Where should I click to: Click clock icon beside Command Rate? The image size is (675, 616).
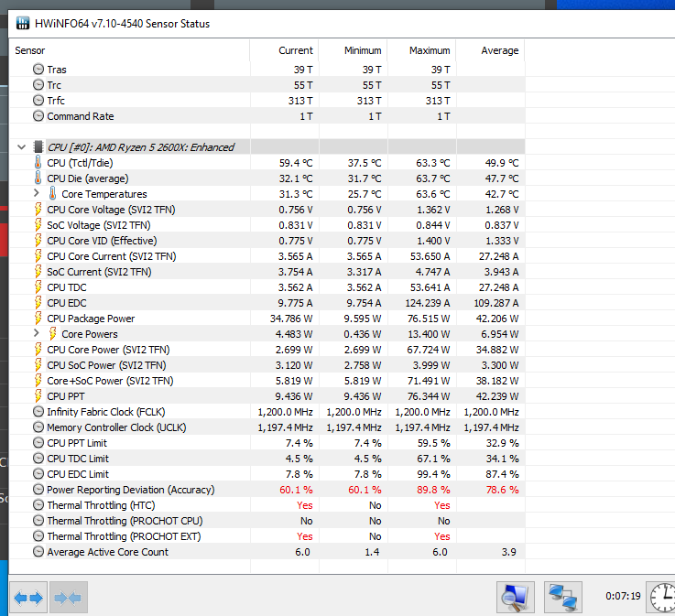point(38,115)
